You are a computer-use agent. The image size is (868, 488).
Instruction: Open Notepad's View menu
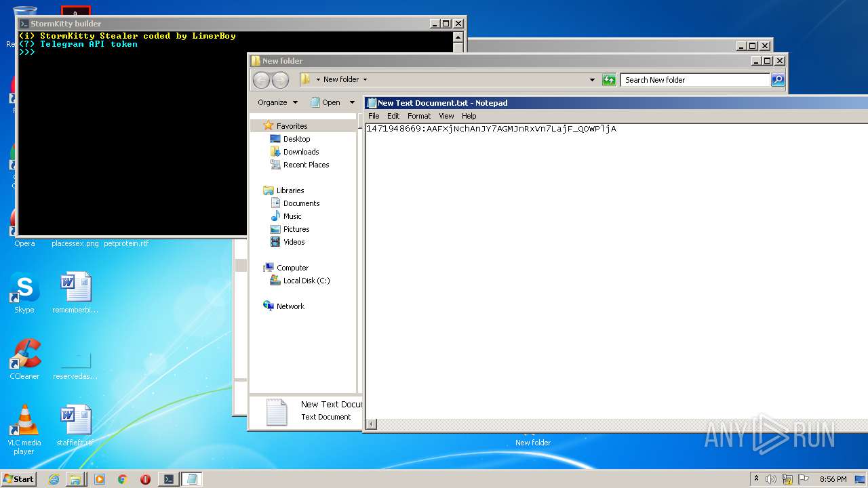point(446,116)
